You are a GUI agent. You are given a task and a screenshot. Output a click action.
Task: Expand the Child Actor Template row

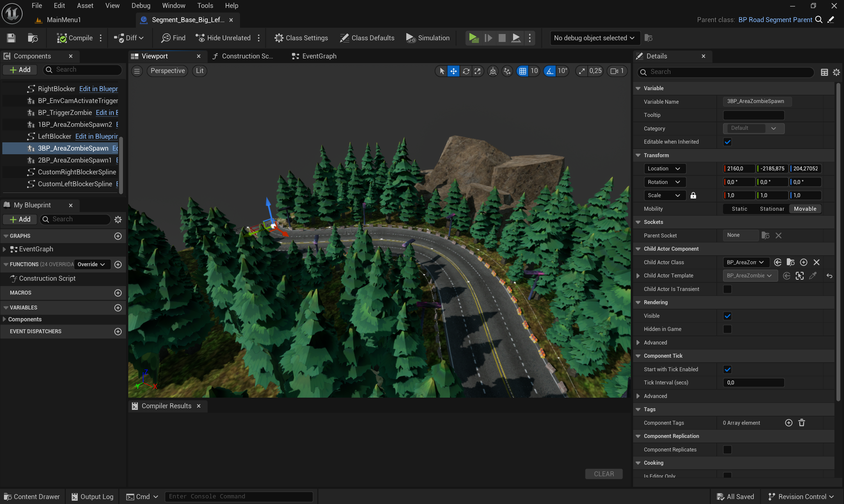638,276
